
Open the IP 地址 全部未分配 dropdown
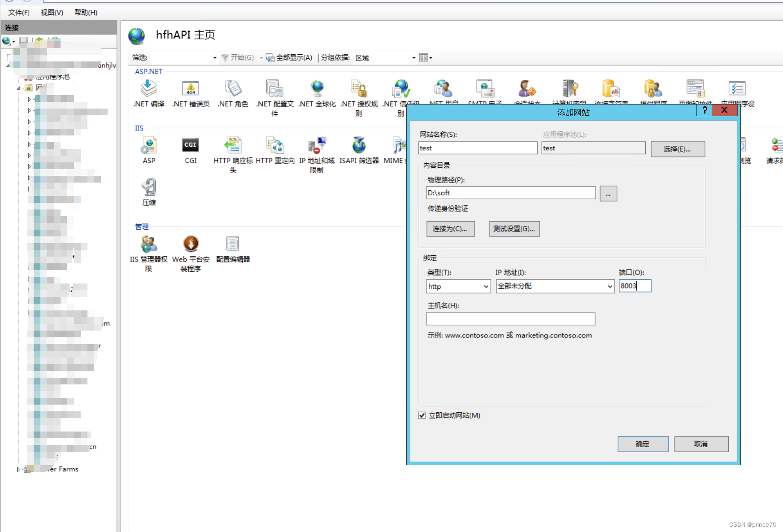coord(609,286)
